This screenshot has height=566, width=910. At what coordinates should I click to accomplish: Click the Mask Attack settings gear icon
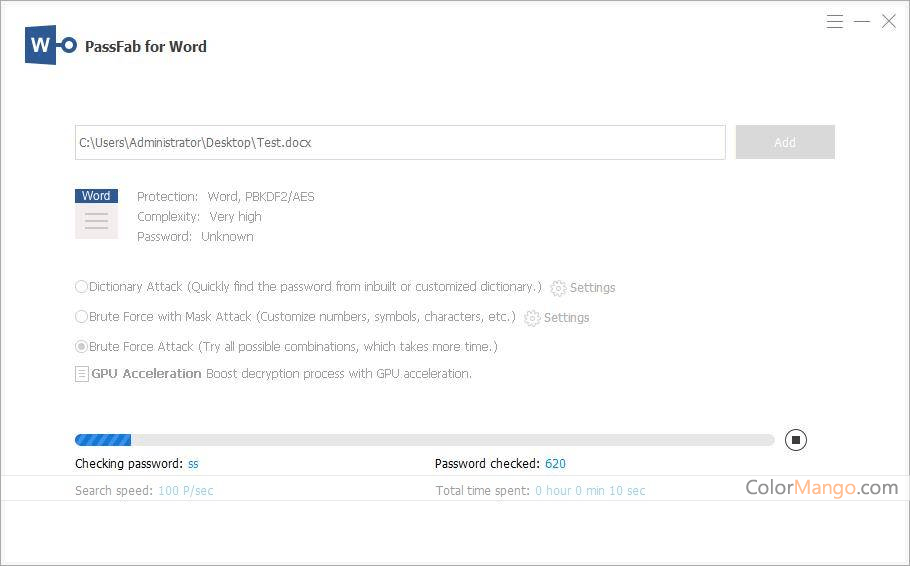pyautogui.click(x=532, y=318)
